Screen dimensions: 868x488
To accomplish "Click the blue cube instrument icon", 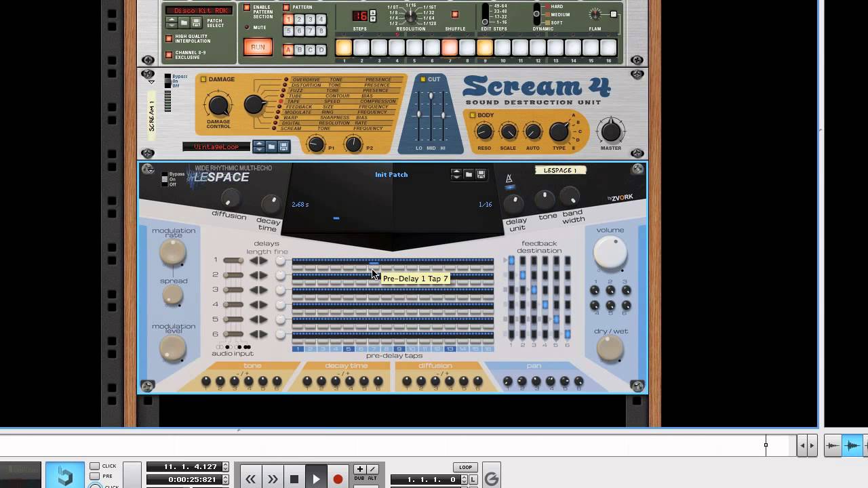I will click(64, 476).
